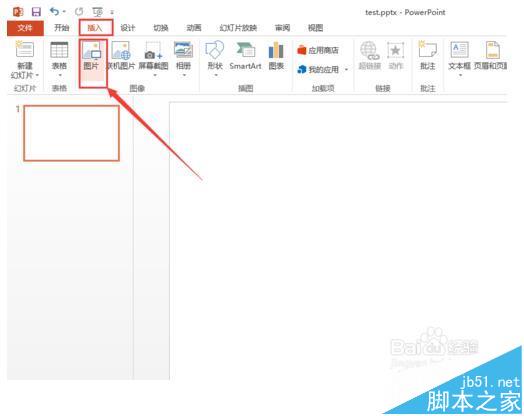The width and height of the screenshot is (524, 416).
Task: Switch to the 视图 View tab
Action: click(315, 28)
